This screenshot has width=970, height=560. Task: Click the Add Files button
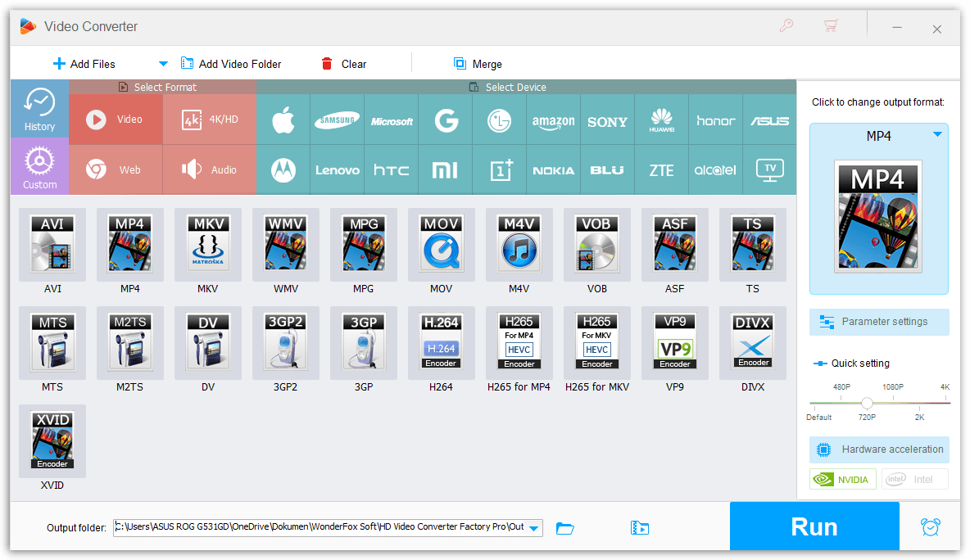tap(84, 64)
